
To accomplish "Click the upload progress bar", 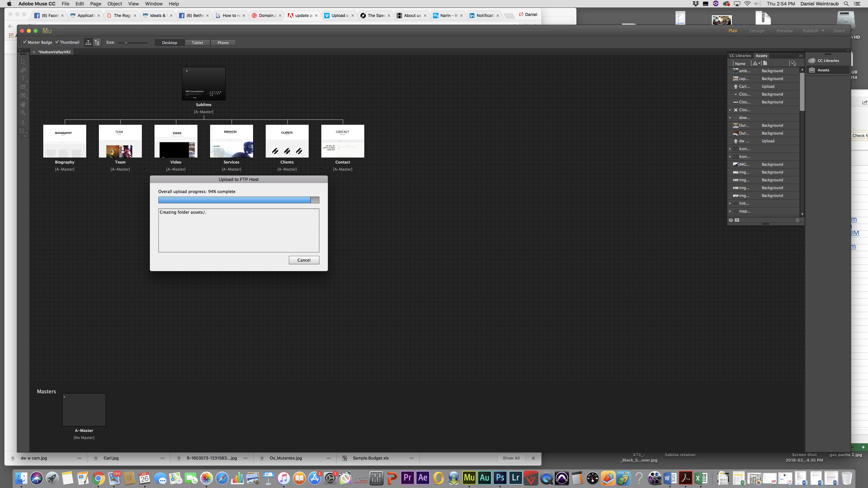I will [x=239, y=200].
